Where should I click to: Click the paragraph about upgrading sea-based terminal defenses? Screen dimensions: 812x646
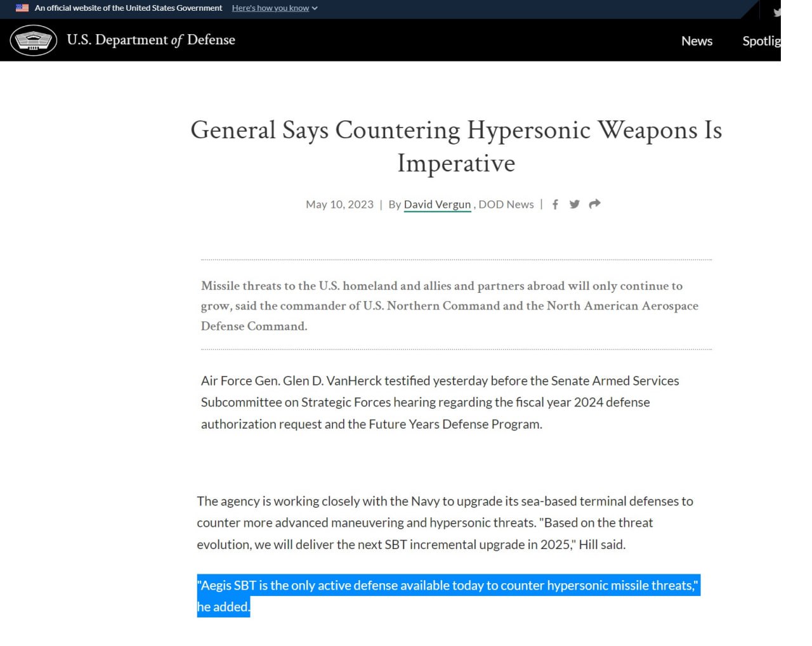pos(445,522)
